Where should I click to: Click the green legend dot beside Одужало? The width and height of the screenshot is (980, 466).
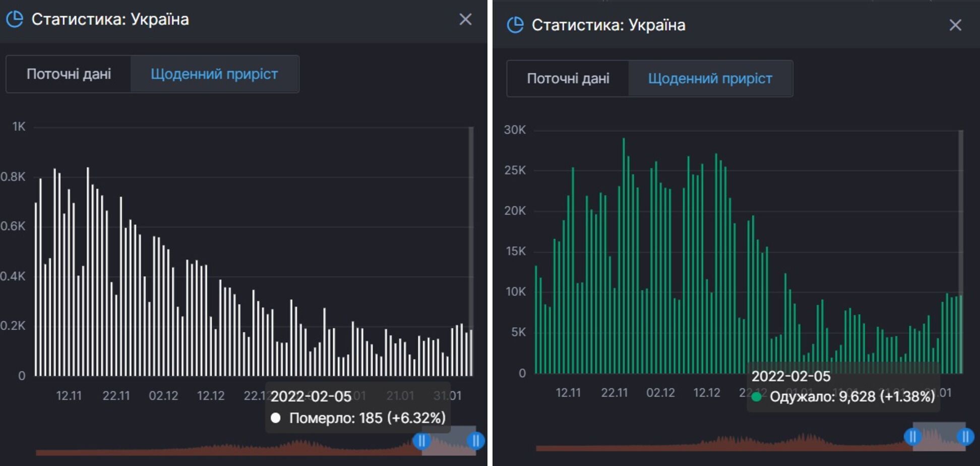756,396
